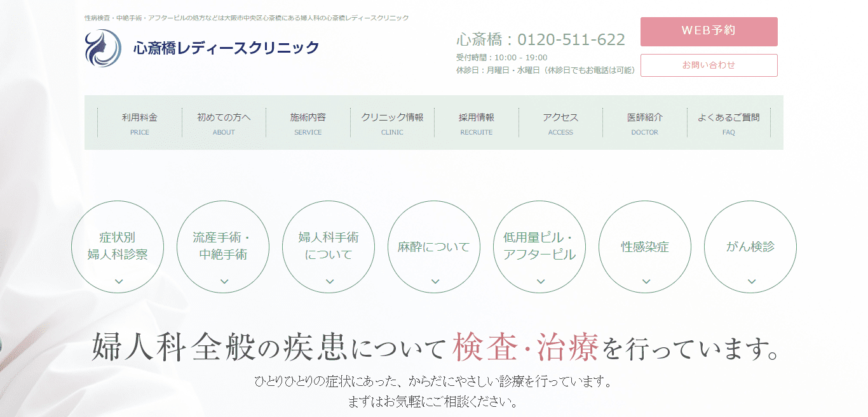Select the 麻酔について circle
Viewport: 868px width, 417px height.
point(435,247)
